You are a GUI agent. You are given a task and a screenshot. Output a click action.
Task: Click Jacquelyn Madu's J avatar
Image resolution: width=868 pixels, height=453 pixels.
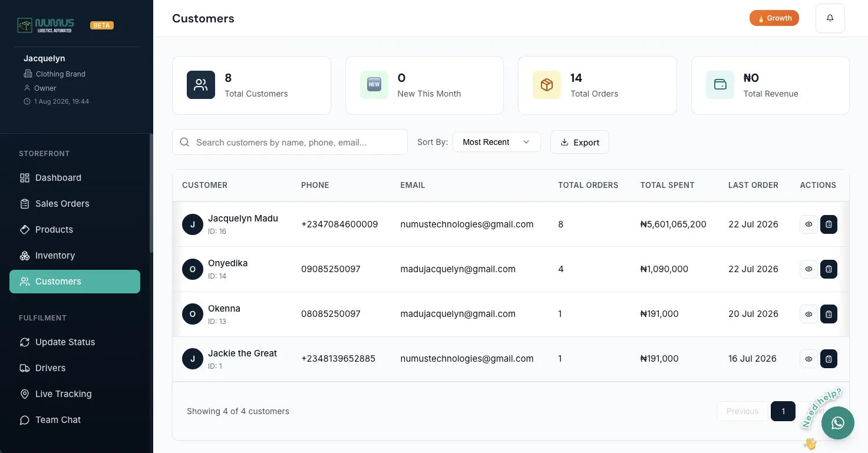[193, 224]
